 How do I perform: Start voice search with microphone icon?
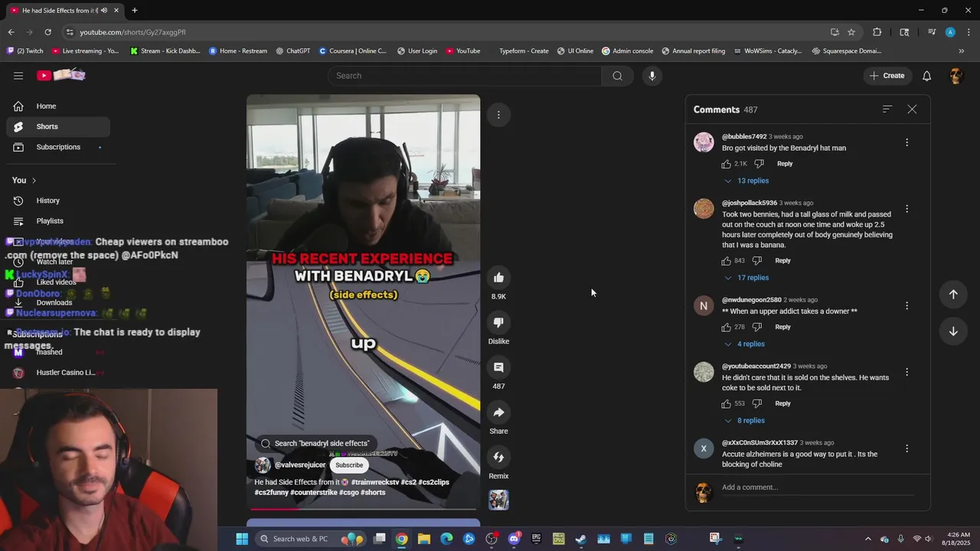pyautogui.click(x=652, y=76)
